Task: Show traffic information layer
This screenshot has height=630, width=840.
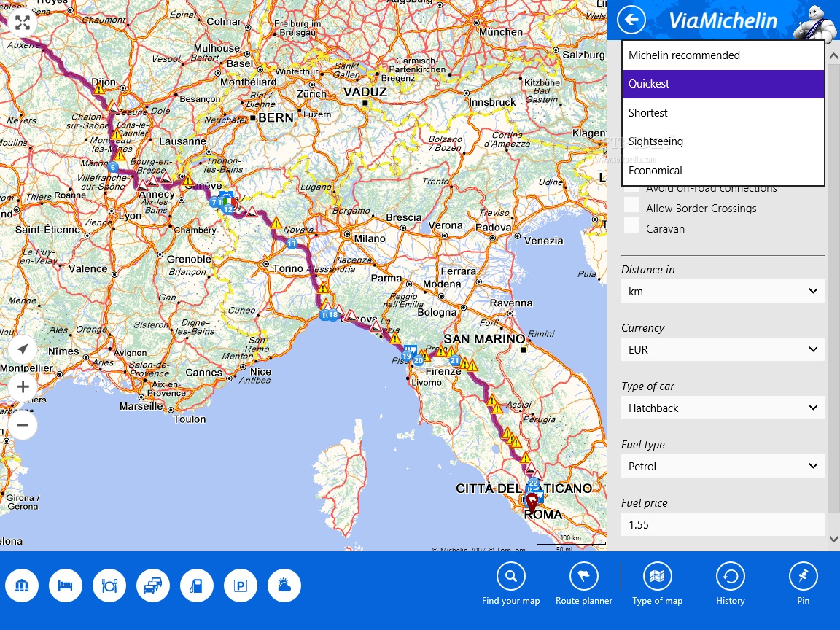Action: 153,586
